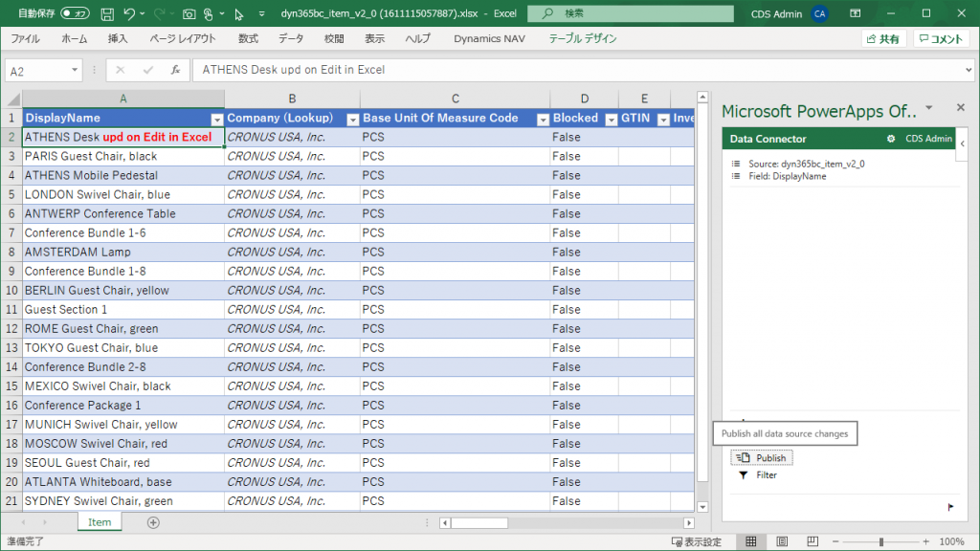The width and height of the screenshot is (980, 551).
Task: Open the Dynamics NAV ribbon tab
Action: (489, 38)
